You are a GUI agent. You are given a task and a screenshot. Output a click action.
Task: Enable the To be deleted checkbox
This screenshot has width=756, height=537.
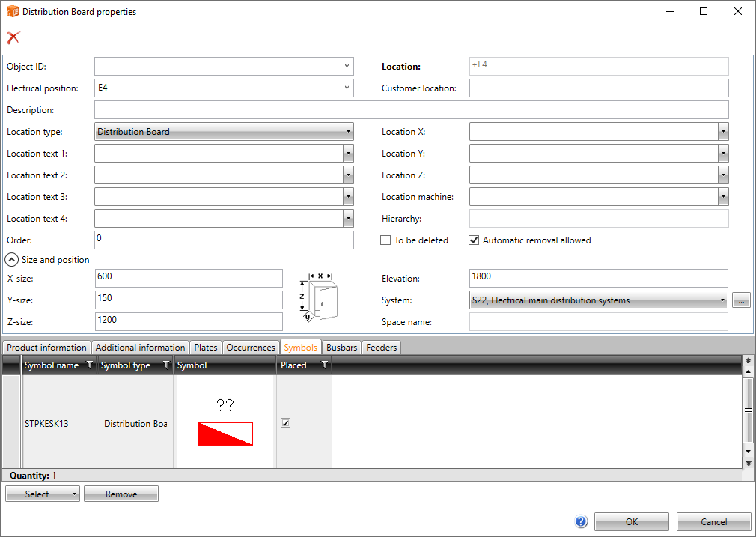(385, 240)
